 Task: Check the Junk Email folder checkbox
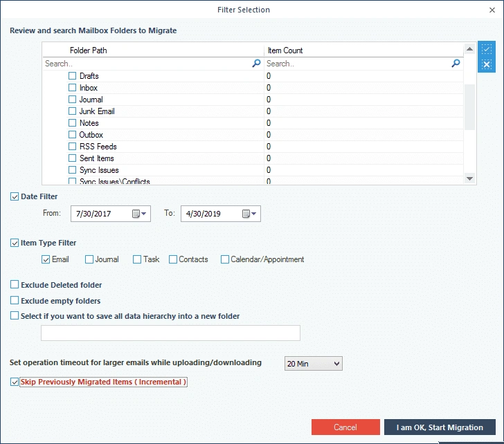72,111
